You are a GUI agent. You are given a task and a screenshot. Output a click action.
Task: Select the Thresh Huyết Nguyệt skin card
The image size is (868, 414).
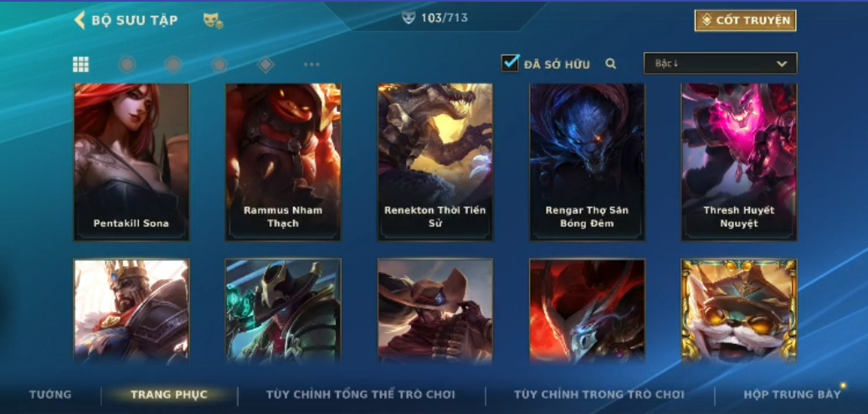point(739,162)
